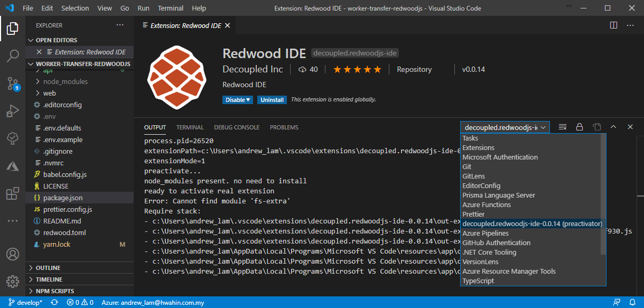Switch to the Debug Console tab
644x308 pixels.
(x=237, y=127)
